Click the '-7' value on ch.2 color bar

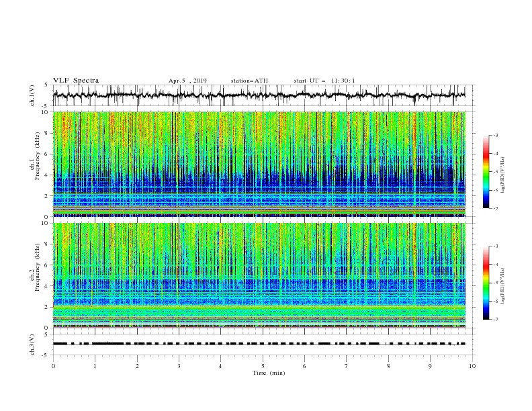[x=495, y=320]
